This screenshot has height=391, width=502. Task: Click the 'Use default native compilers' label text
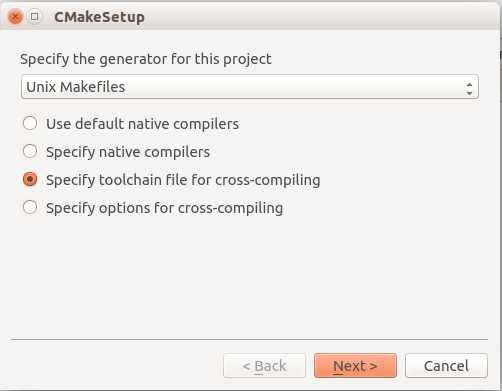[142, 124]
